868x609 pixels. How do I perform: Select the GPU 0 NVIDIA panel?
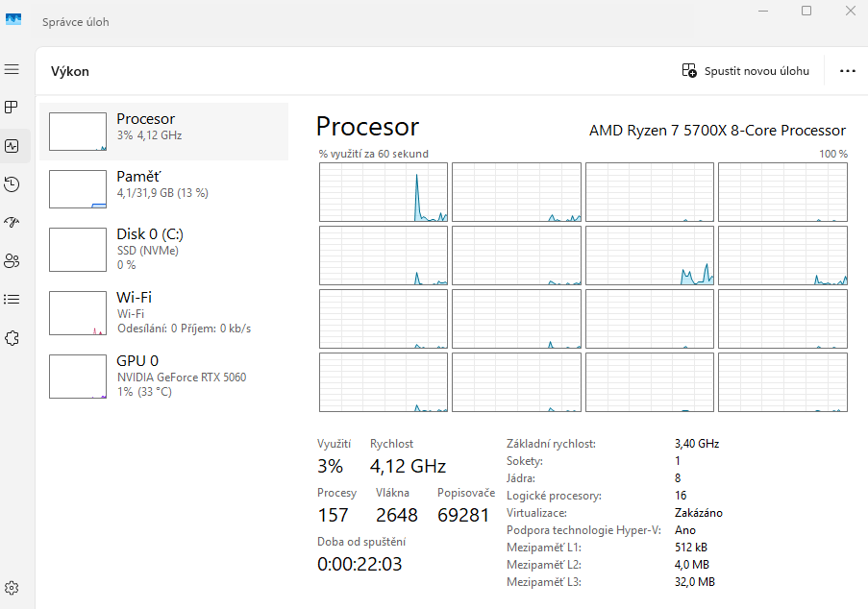click(x=163, y=376)
